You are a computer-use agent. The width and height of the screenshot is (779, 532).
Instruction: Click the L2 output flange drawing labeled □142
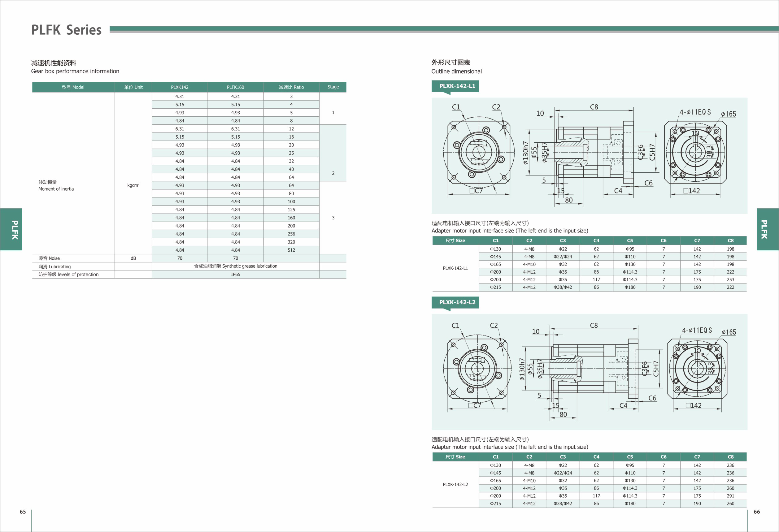click(697, 369)
